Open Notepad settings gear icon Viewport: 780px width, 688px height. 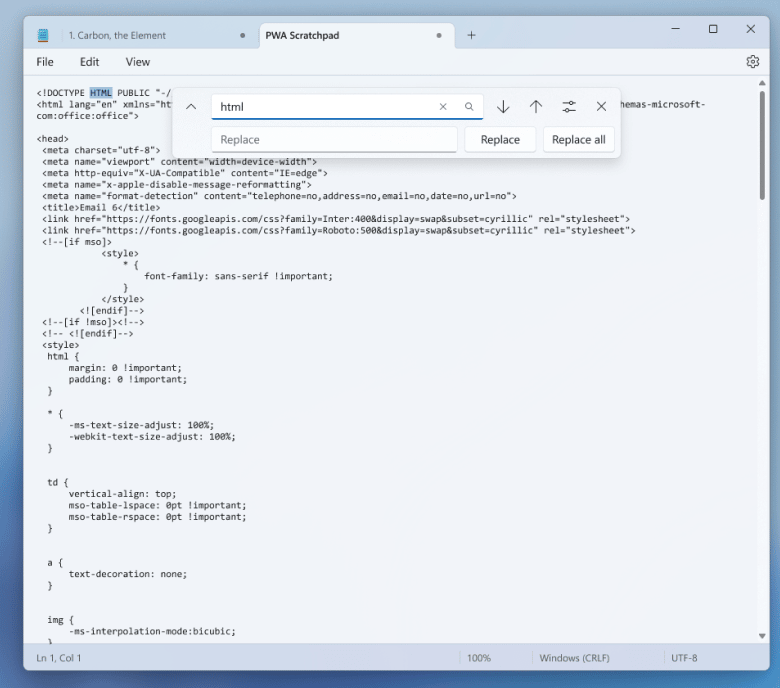click(752, 62)
